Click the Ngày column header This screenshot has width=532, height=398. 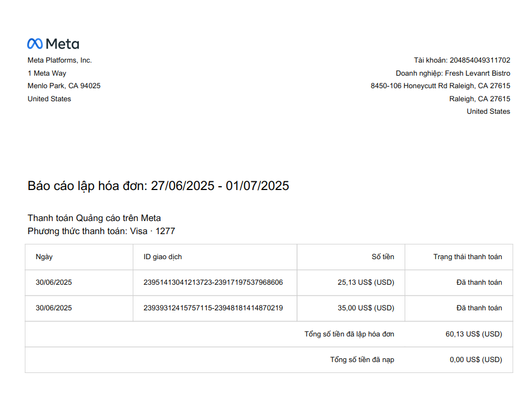[44, 257]
